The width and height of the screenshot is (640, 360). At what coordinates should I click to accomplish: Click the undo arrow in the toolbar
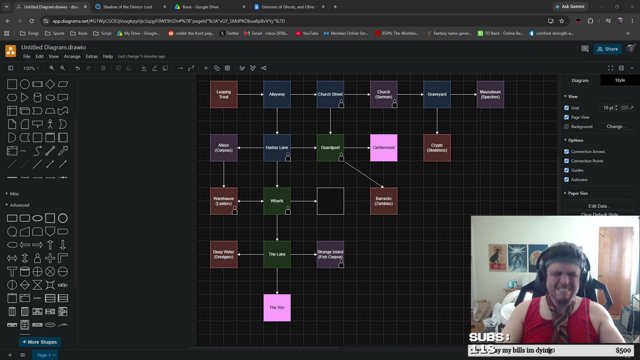pos(78,68)
